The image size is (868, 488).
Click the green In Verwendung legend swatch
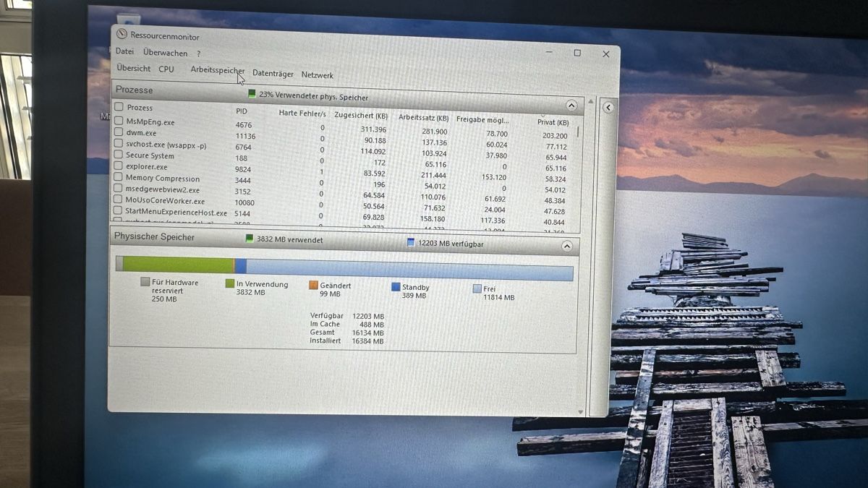tap(230, 283)
